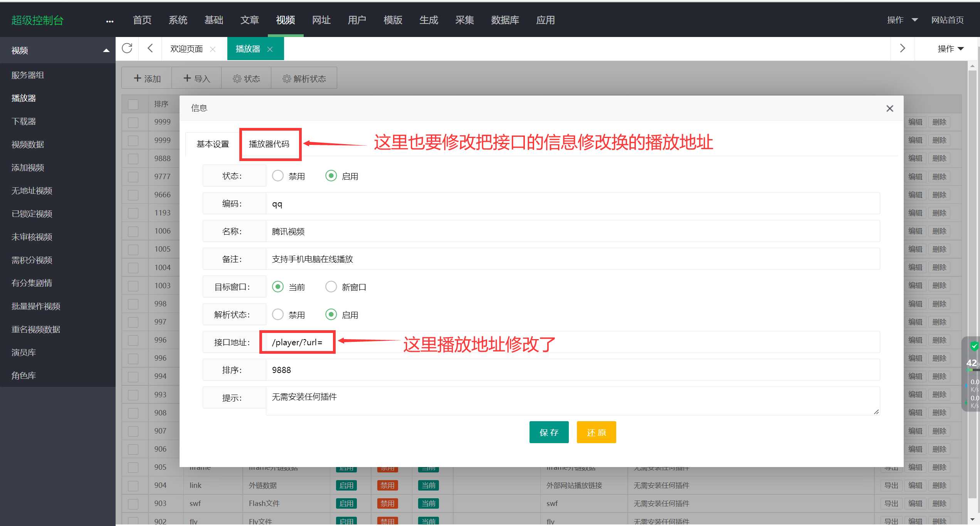This screenshot has height=526, width=980.
Task: Open the 数据库 top menu
Action: point(505,20)
